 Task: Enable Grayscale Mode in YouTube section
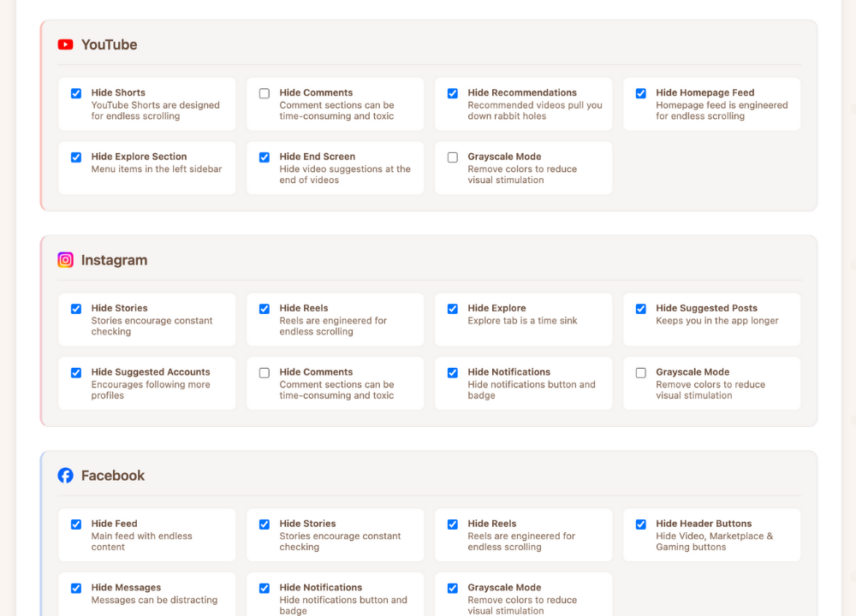(x=453, y=157)
